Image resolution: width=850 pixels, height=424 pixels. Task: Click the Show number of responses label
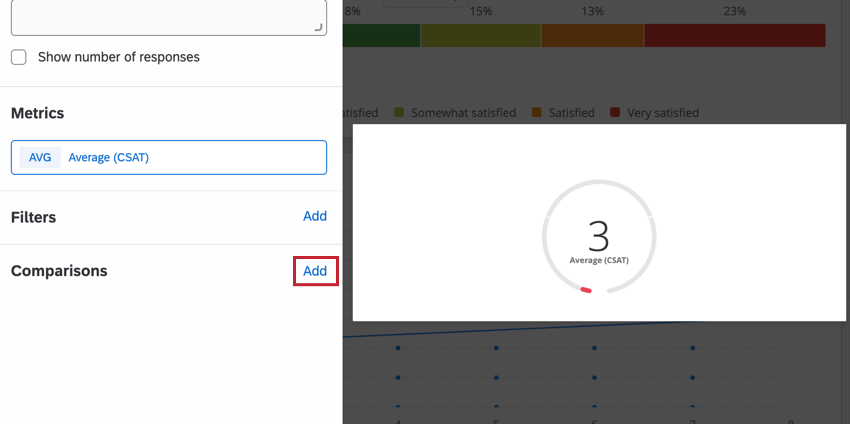click(119, 57)
